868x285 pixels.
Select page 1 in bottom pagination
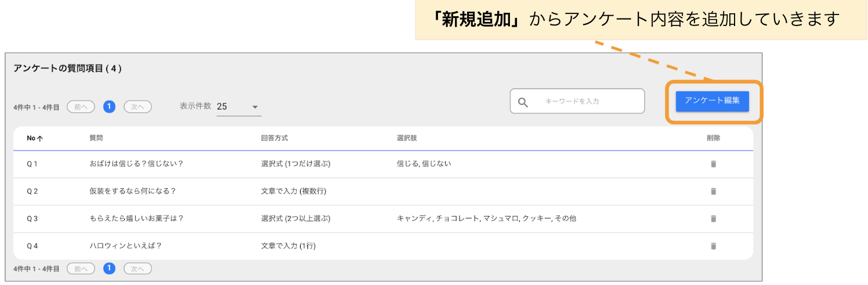[x=109, y=268]
